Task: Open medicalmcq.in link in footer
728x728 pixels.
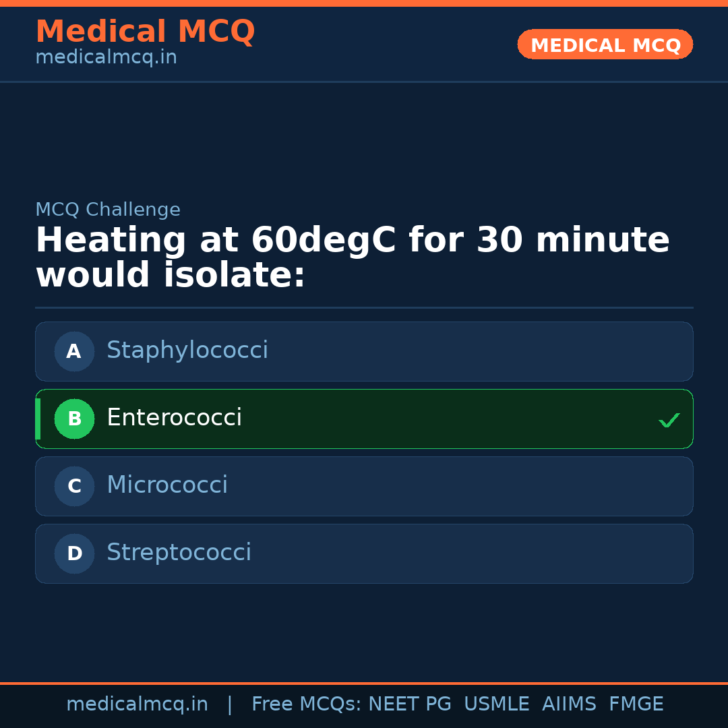Action: (137, 704)
